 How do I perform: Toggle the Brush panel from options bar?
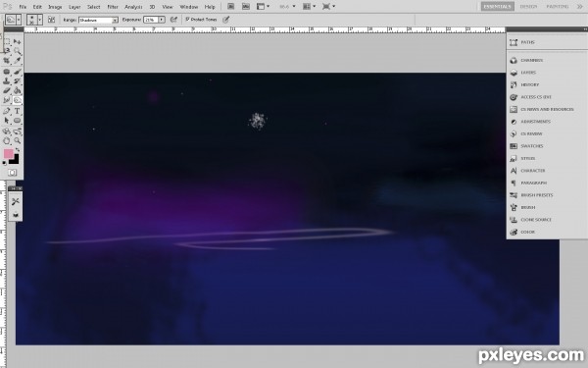51,20
